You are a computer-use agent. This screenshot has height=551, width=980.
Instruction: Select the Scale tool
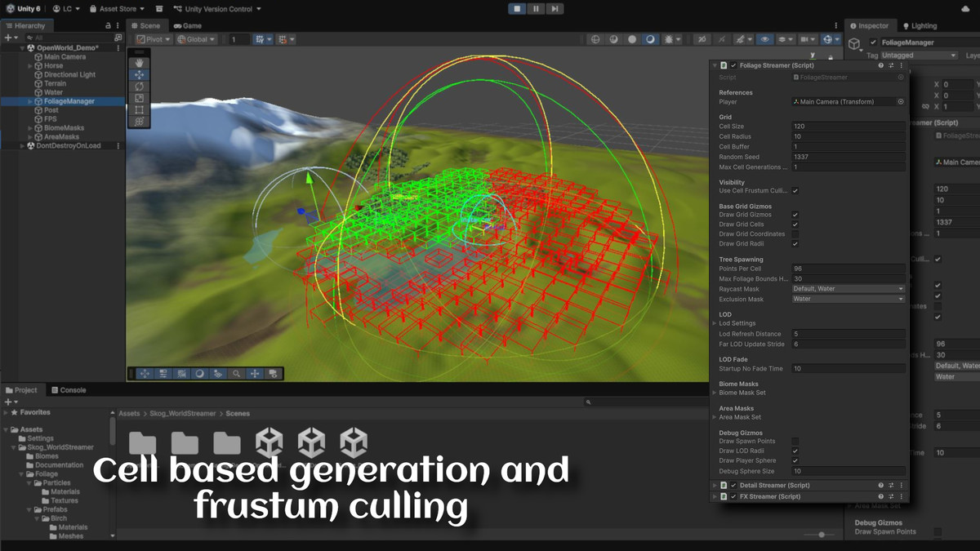pyautogui.click(x=139, y=97)
